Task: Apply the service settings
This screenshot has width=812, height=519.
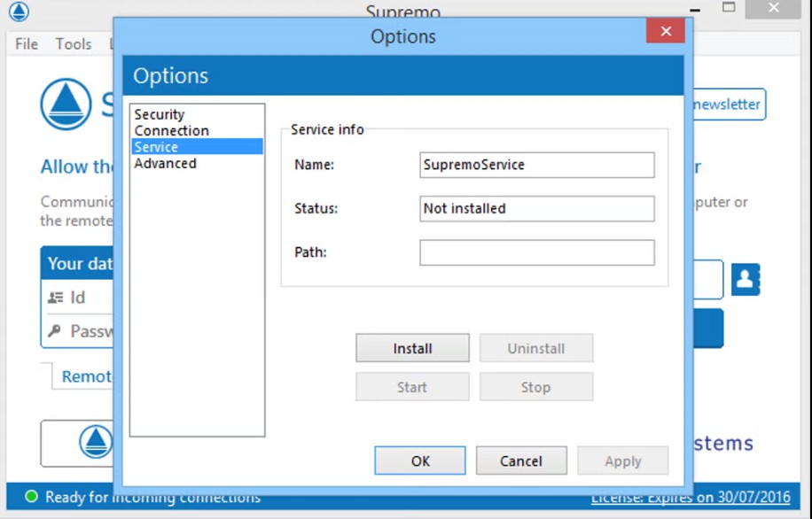Action: pos(623,461)
